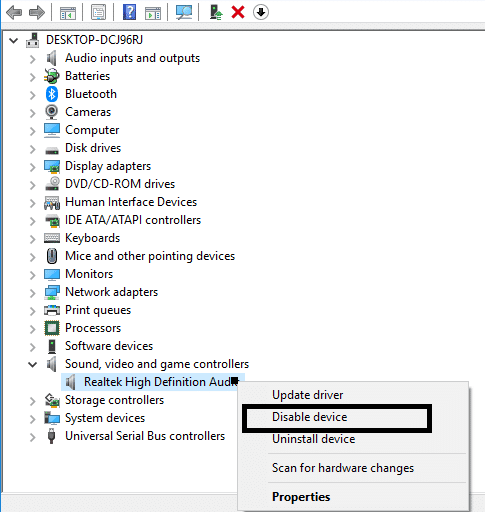Click the Forward arrow toolbar icon
Screen dimensions: 485x512
pos(37,12)
